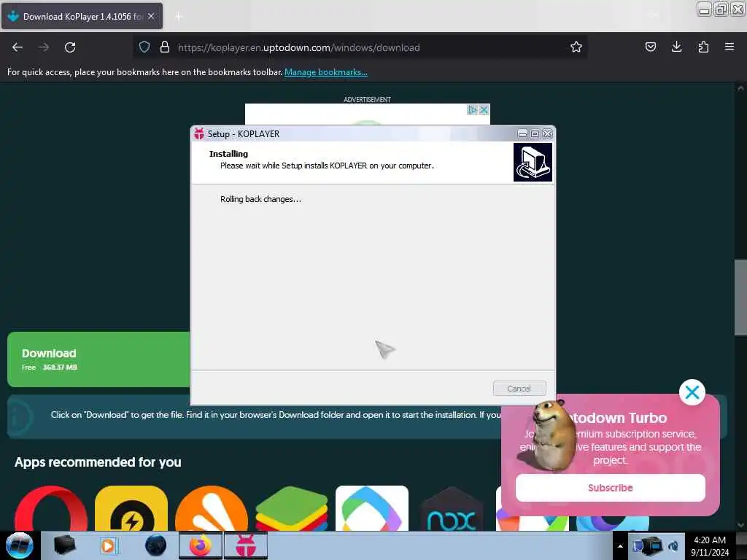
Task: Click Cancel in KOPLAYER setup
Action: coord(519,389)
